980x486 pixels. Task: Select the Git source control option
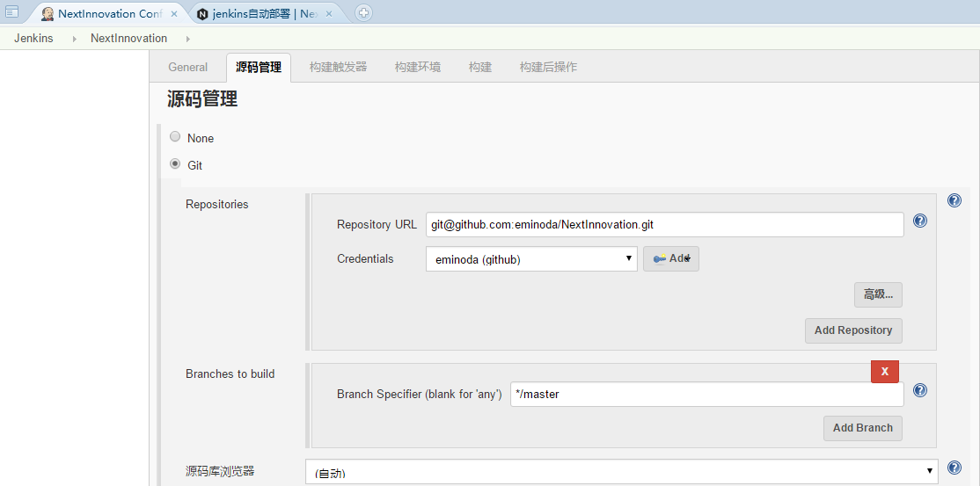[x=175, y=164]
